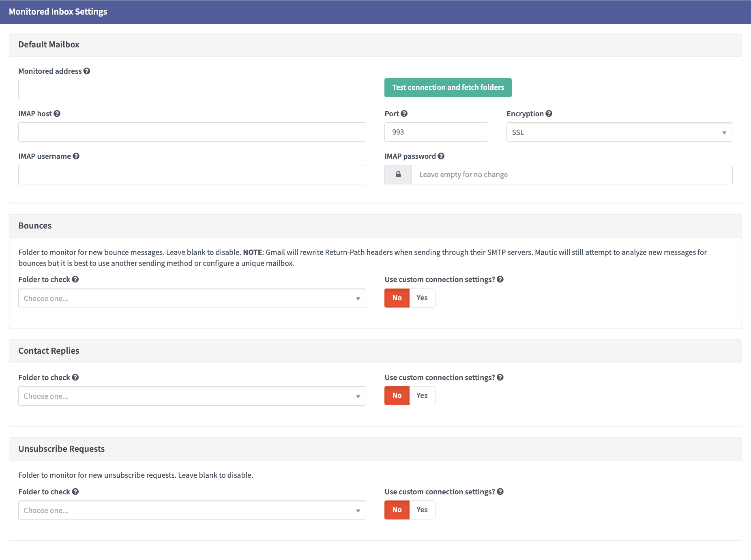751x560 pixels.
Task: Click the Port field showing 993
Action: pos(436,132)
